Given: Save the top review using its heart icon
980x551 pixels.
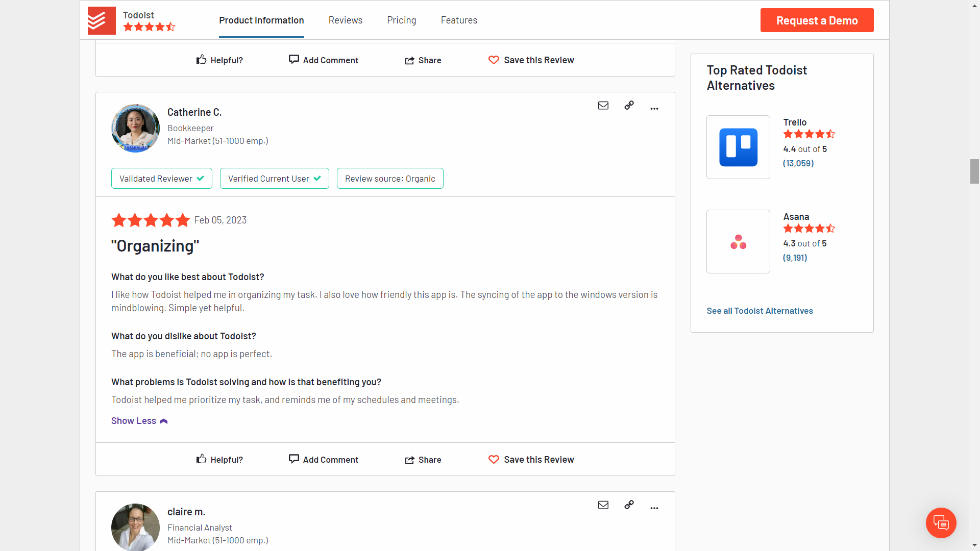Looking at the screenshot, I should (x=531, y=60).
